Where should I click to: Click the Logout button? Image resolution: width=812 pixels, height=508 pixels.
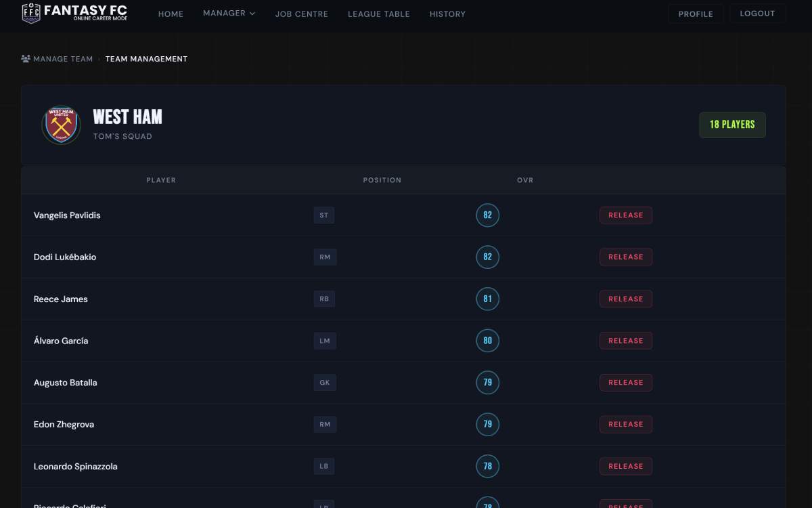pos(757,14)
